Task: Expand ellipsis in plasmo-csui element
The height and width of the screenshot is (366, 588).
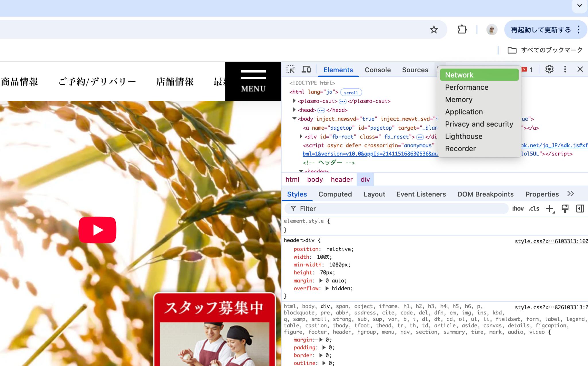Action: 343,101
